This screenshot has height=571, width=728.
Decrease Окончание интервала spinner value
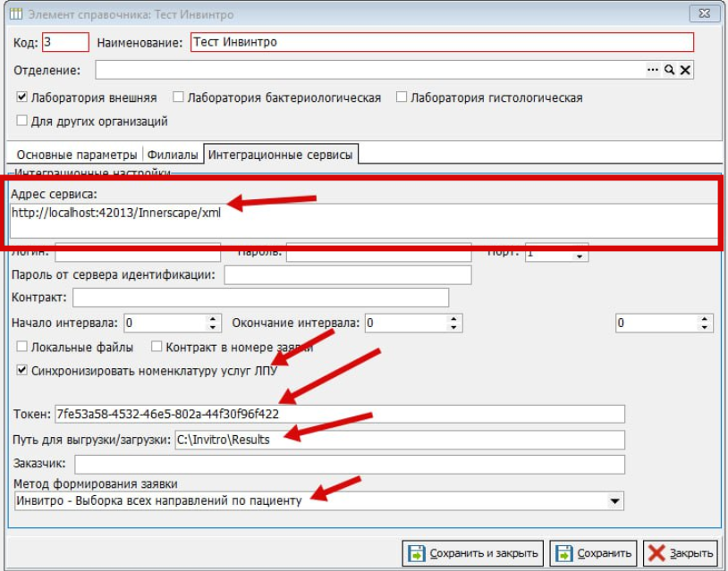point(453,327)
